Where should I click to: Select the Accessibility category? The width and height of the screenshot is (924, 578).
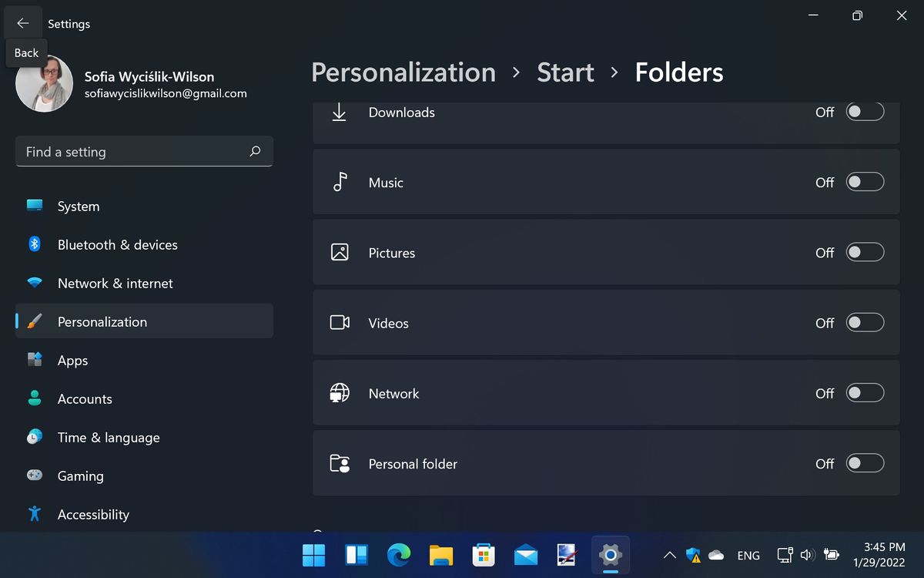point(92,514)
